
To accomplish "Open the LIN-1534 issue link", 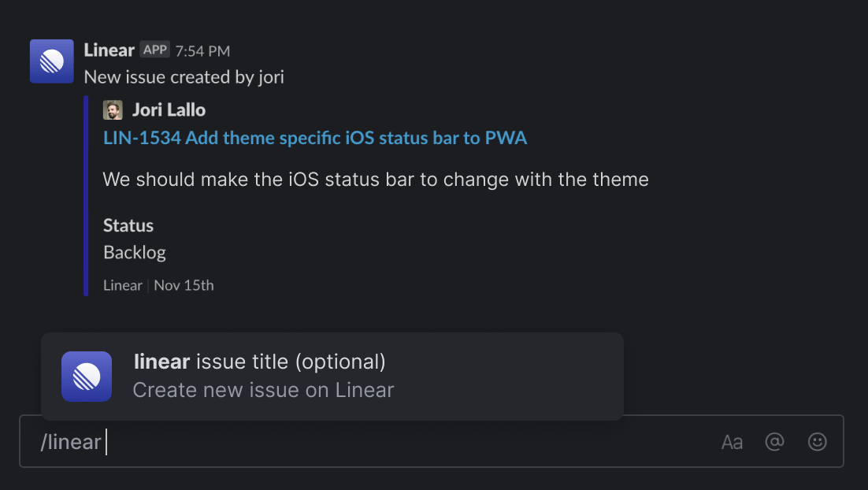I will 315,138.
